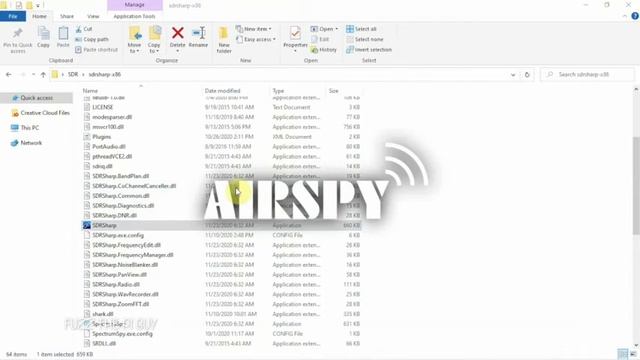Refresh the current folder view
This screenshot has width=640, height=360.
tap(527, 75)
